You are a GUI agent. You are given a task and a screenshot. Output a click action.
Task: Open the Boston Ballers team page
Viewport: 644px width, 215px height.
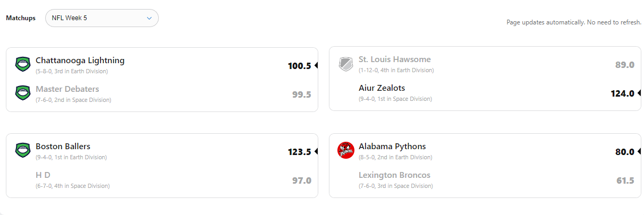pos(63,147)
